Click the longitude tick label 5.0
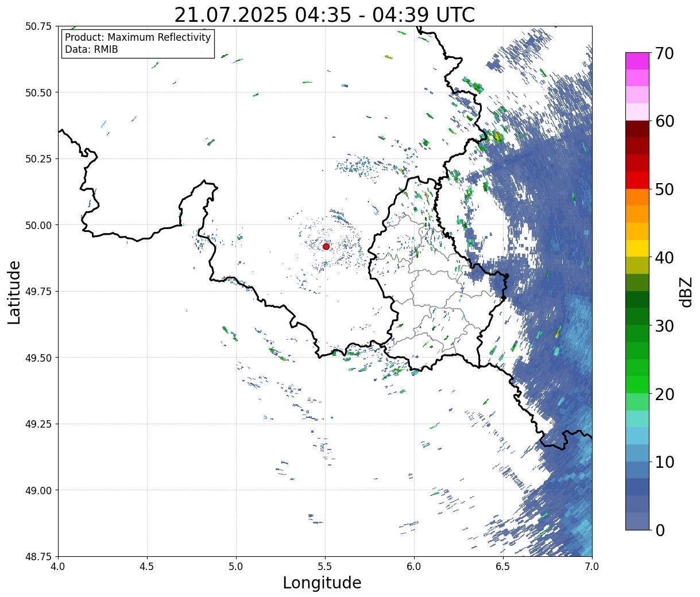 pyautogui.click(x=236, y=567)
